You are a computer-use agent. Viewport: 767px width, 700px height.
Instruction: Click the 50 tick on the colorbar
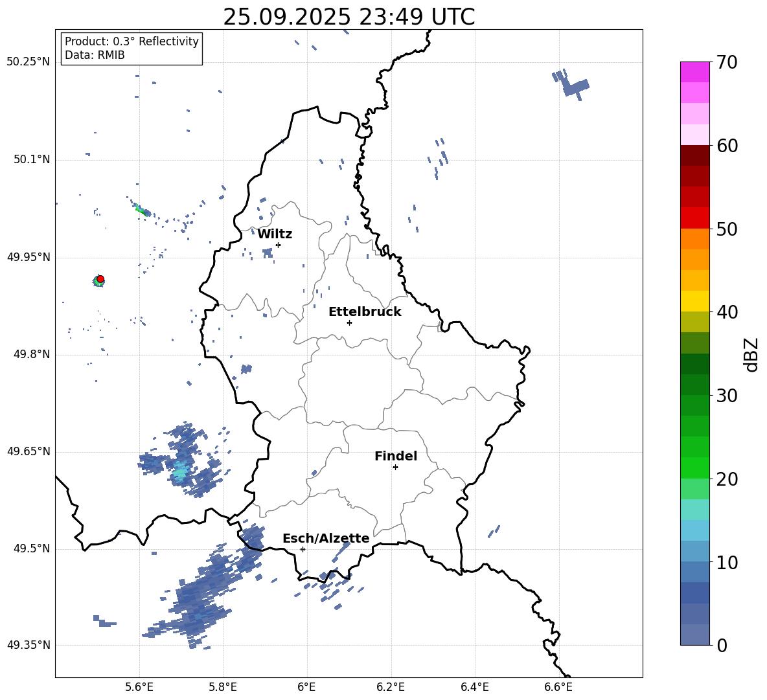click(x=727, y=229)
